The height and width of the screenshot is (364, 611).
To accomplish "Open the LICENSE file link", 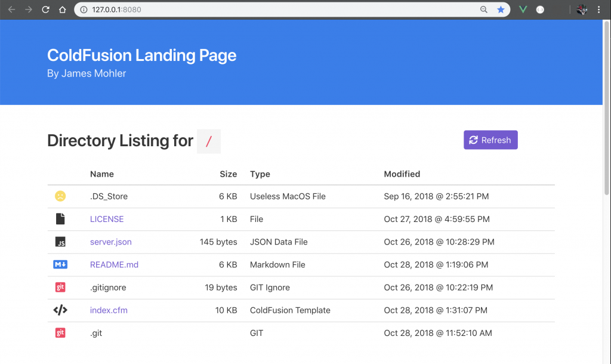I will (x=107, y=218).
